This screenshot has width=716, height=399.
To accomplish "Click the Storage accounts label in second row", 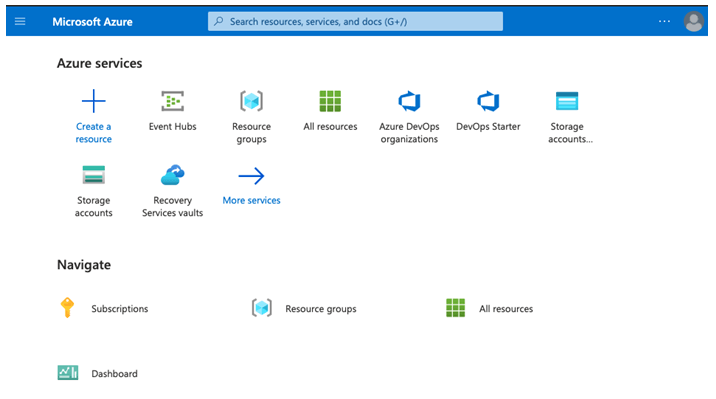I will (x=94, y=207).
